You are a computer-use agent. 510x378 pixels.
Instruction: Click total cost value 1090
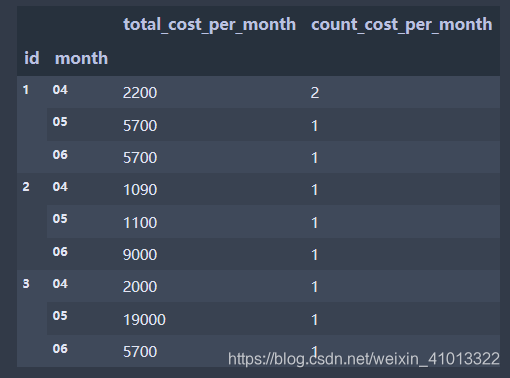[x=140, y=190]
